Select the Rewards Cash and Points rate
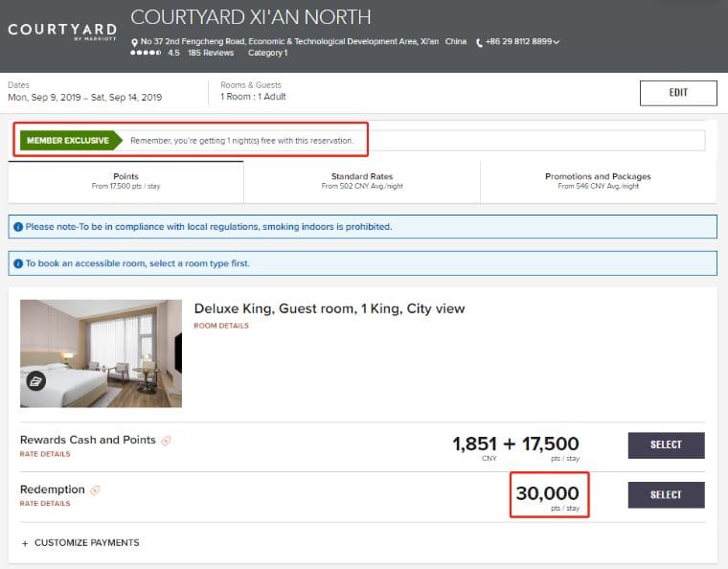The width and height of the screenshot is (728, 569). [x=666, y=444]
